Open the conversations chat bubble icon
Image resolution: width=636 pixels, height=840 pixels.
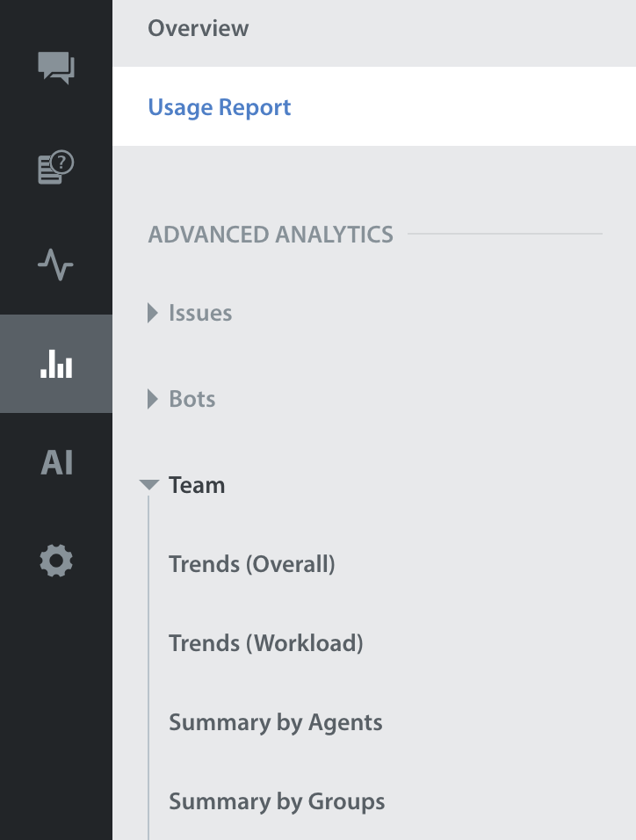[56, 68]
